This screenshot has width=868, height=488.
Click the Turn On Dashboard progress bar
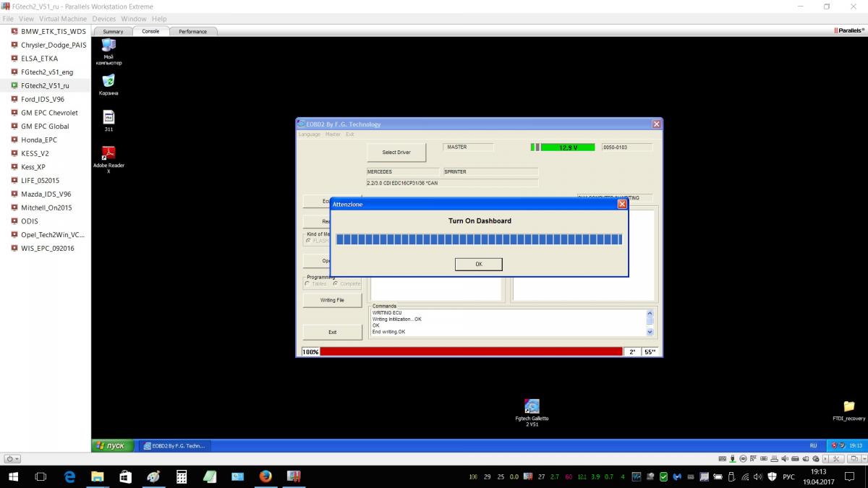click(x=479, y=239)
